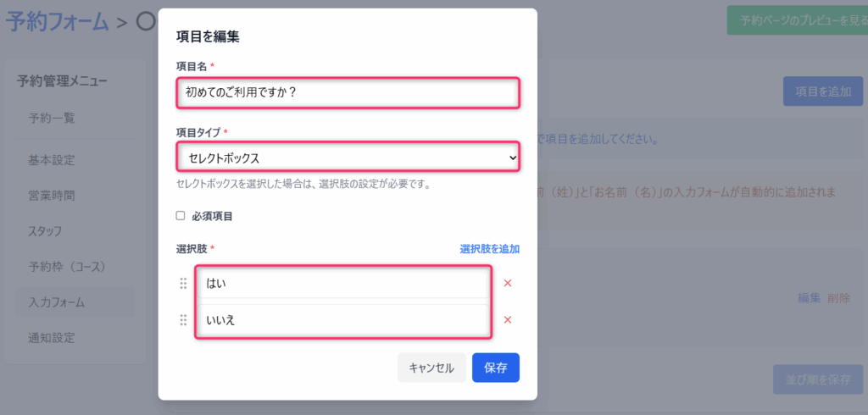The width and height of the screenshot is (868, 415).
Task: Remove the いいえ option with red X
Action: pos(508,320)
